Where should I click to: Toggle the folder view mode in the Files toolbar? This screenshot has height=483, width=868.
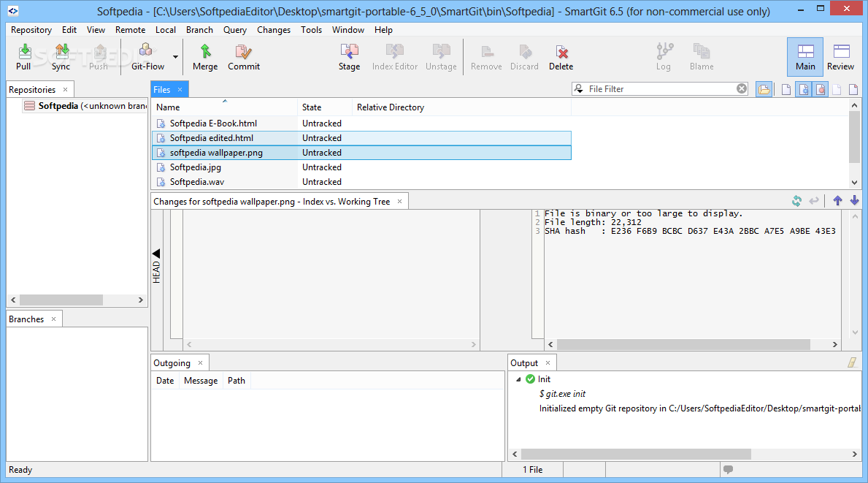click(x=764, y=89)
